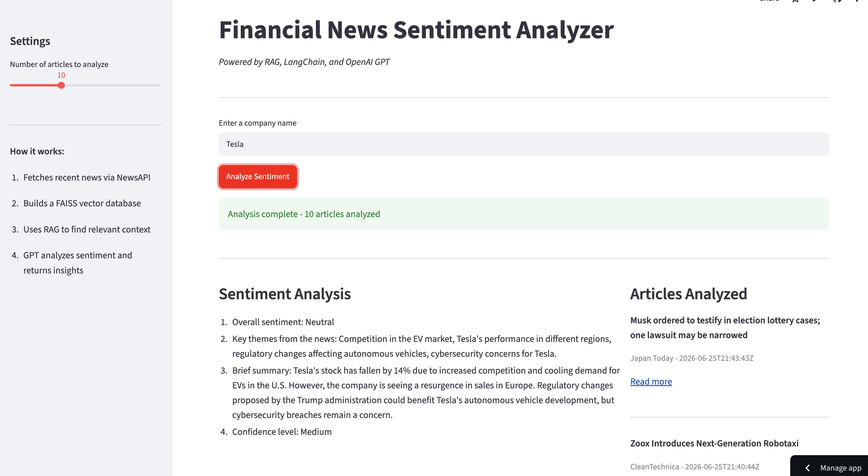Viewport: 868px width, 476px height.
Task: Open the Read more link for the Musk article
Action: [x=651, y=381]
